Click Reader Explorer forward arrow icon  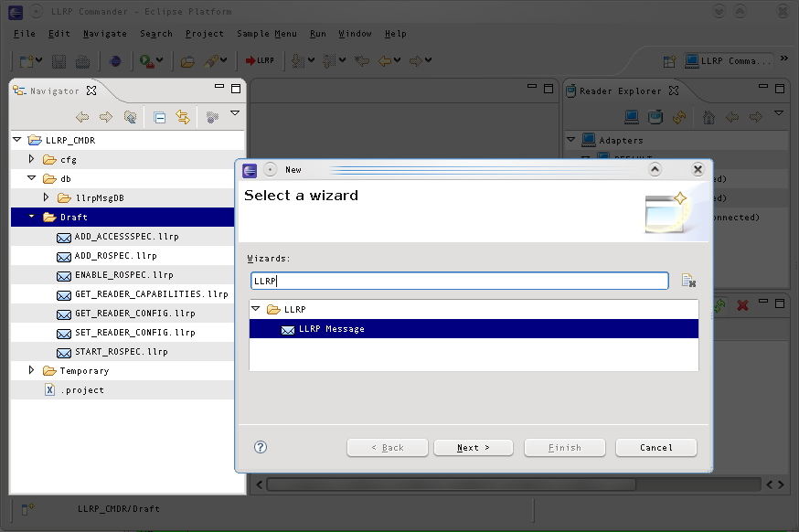[x=756, y=117]
